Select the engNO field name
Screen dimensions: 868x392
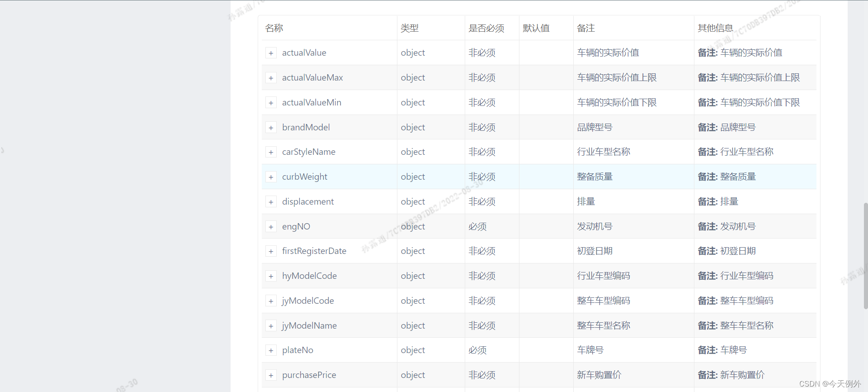coord(296,226)
